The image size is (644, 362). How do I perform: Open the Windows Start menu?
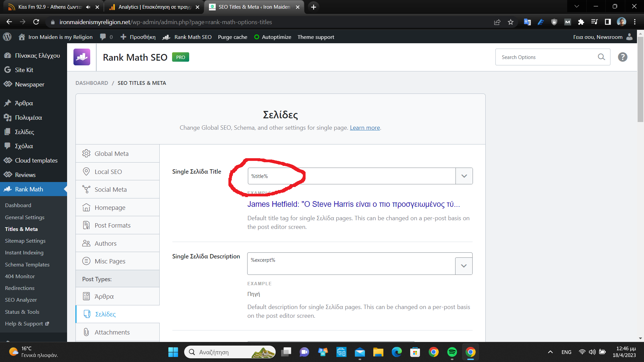[173, 352]
